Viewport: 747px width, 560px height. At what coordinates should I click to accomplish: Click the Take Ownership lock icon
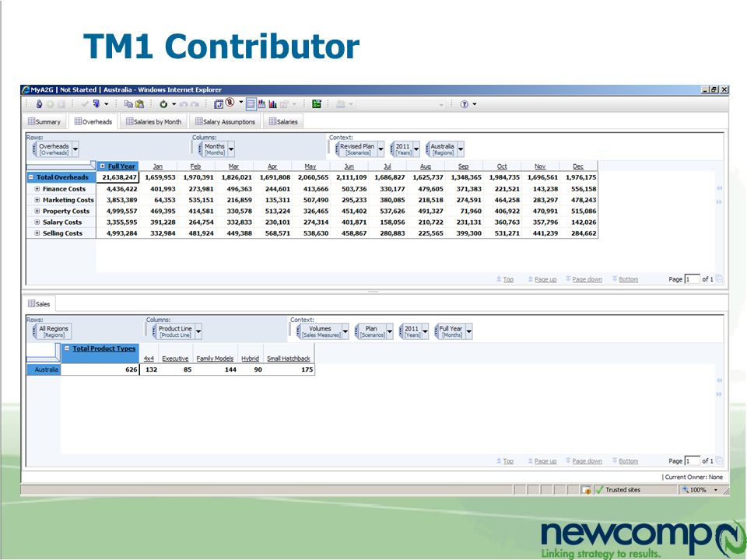coord(39,103)
